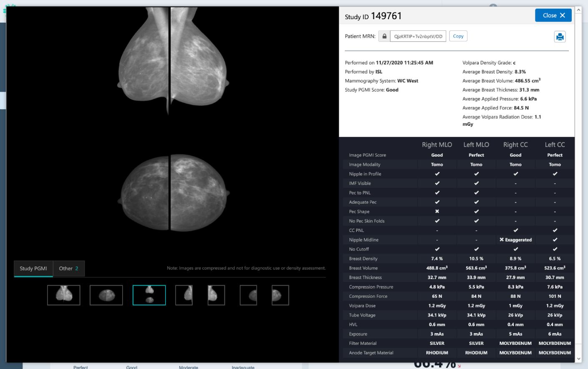Image resolution: width=588 pixels, height=369 pixels.
Task: Switch to the Study PGMI tab
Action: [x=33, y=269]
